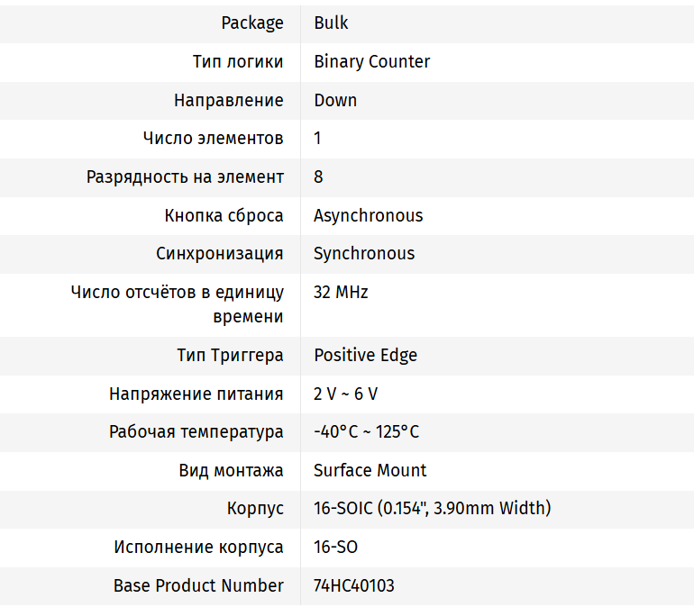Select the "Positive Edge" trigger value

point(365,355)
